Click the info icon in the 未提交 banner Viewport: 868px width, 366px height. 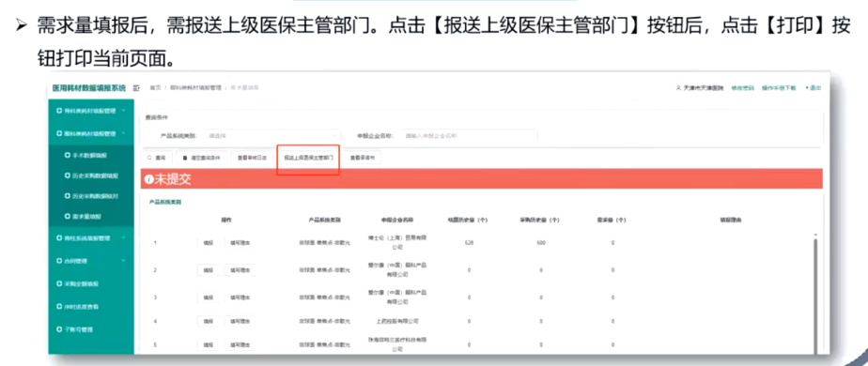point(148,179)
